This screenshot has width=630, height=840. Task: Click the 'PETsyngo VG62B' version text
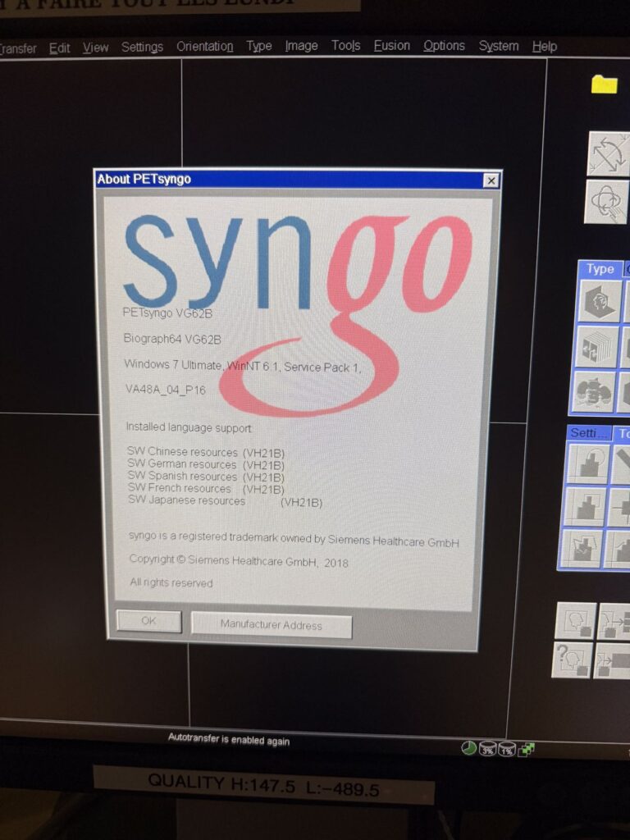[167, 313]
